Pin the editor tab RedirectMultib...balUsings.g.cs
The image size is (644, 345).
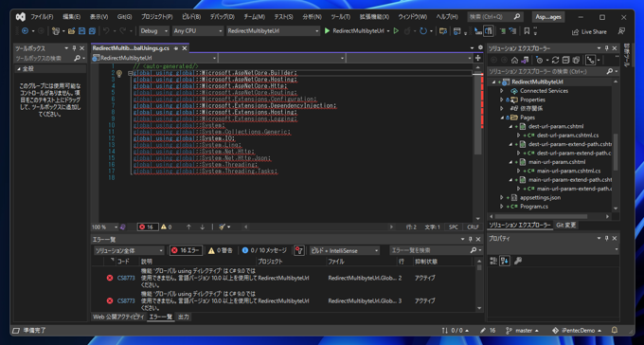pos(176,48)
